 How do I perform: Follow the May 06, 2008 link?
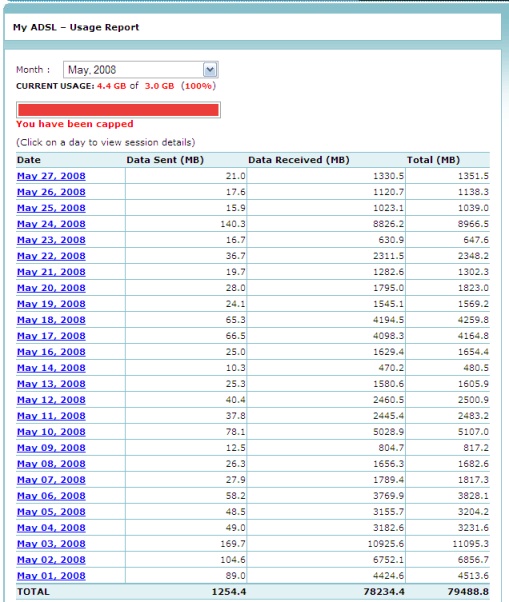pos(51,496)
